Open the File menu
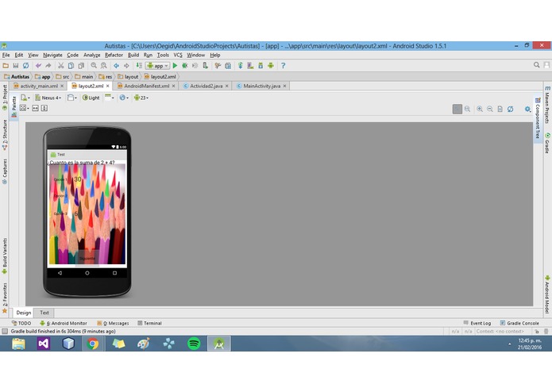 (6, 55)
